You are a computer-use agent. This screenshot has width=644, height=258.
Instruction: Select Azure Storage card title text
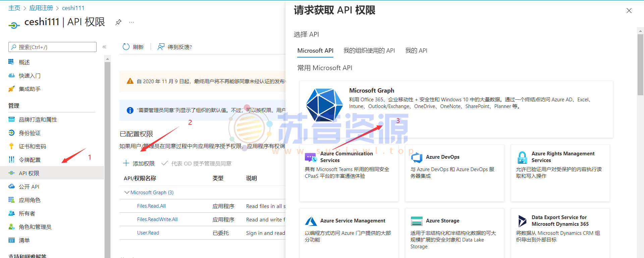(x=442, y=221)
